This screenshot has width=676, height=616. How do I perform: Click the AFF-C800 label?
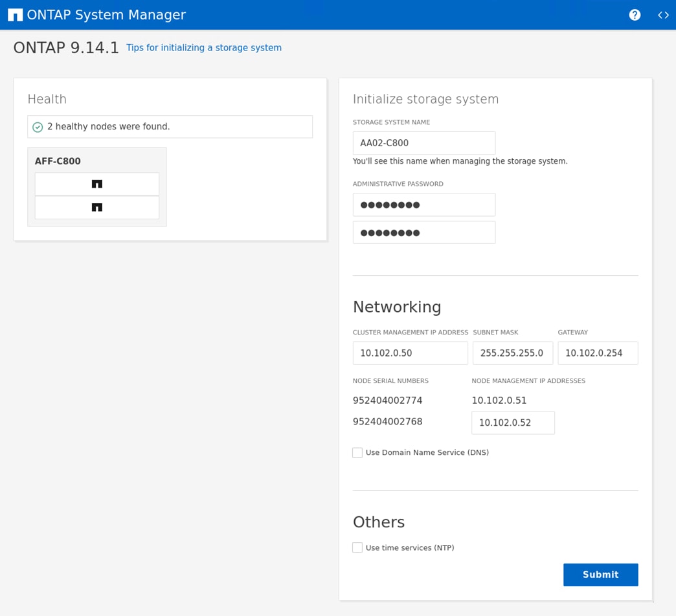click(58, 161)
